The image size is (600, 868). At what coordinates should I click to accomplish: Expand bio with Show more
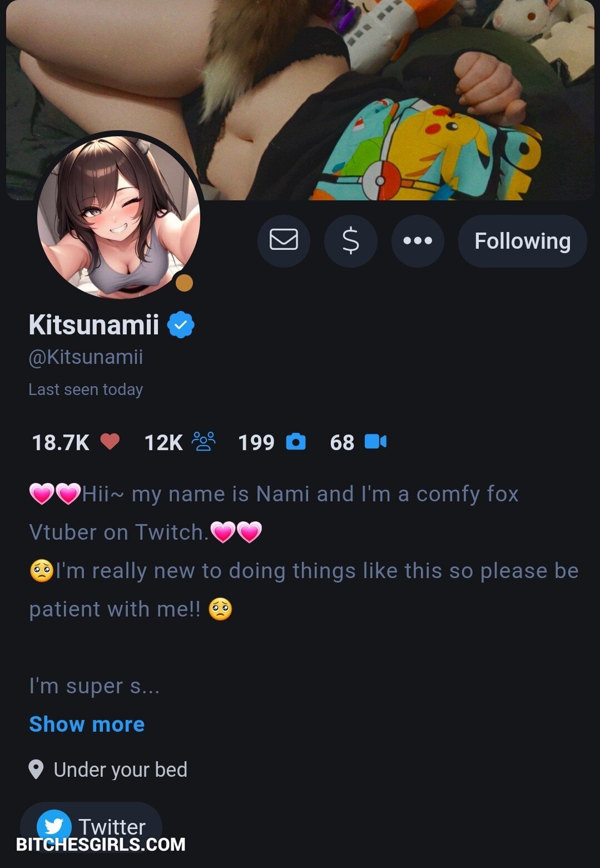point(87,724)
